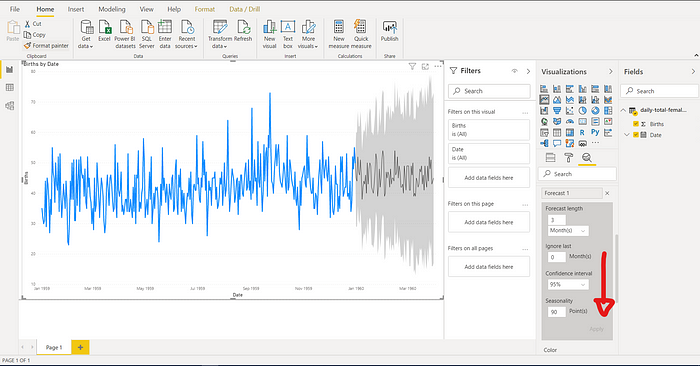The width and height of the screenshot is (700, 366).
Task: Select the stacked bar chart visual
Action: (544, 89)
